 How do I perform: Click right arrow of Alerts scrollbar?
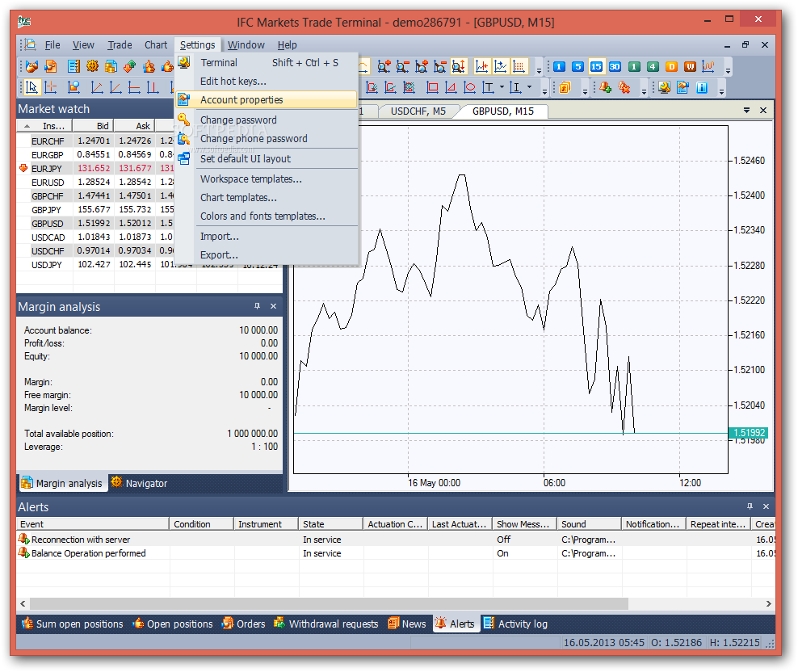(768, 603)
